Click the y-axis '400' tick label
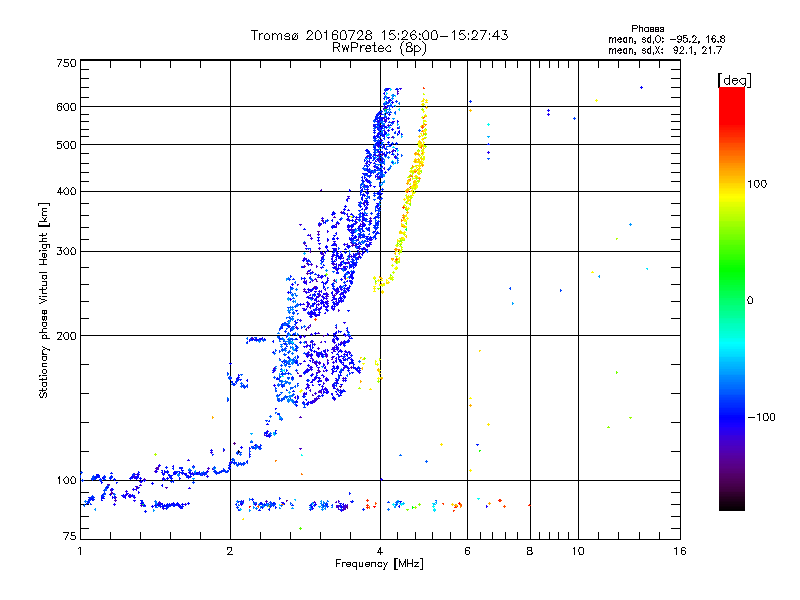This screenshot has width=800, height=600. pos(66,191)
